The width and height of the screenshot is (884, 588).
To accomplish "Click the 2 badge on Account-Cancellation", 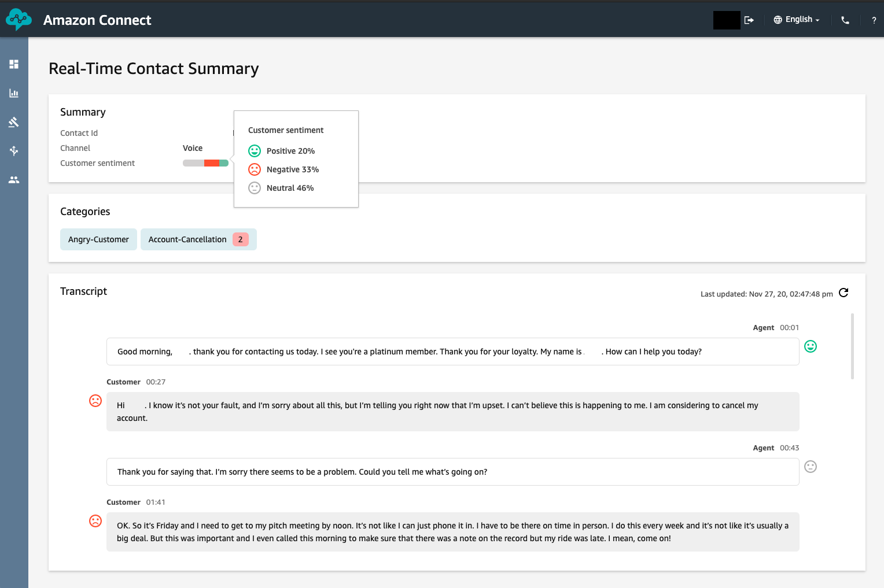I will coord(240,239).
